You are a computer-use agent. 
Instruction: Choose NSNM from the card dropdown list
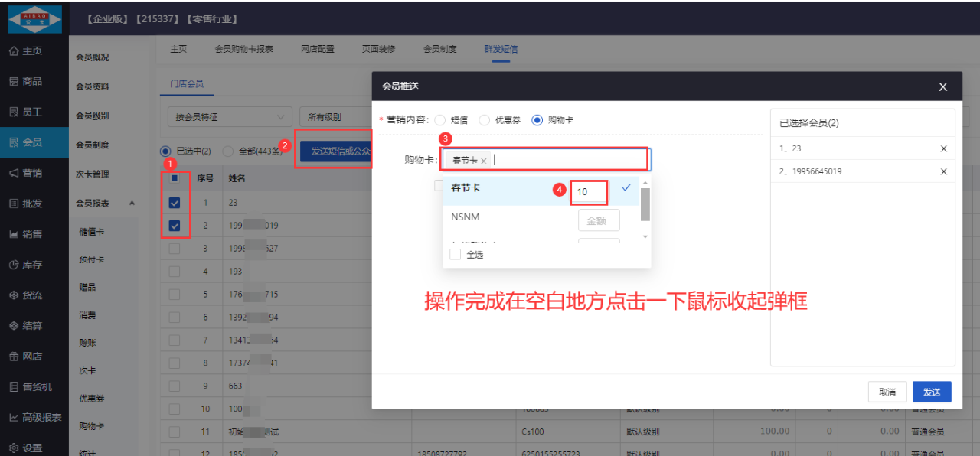465,217
